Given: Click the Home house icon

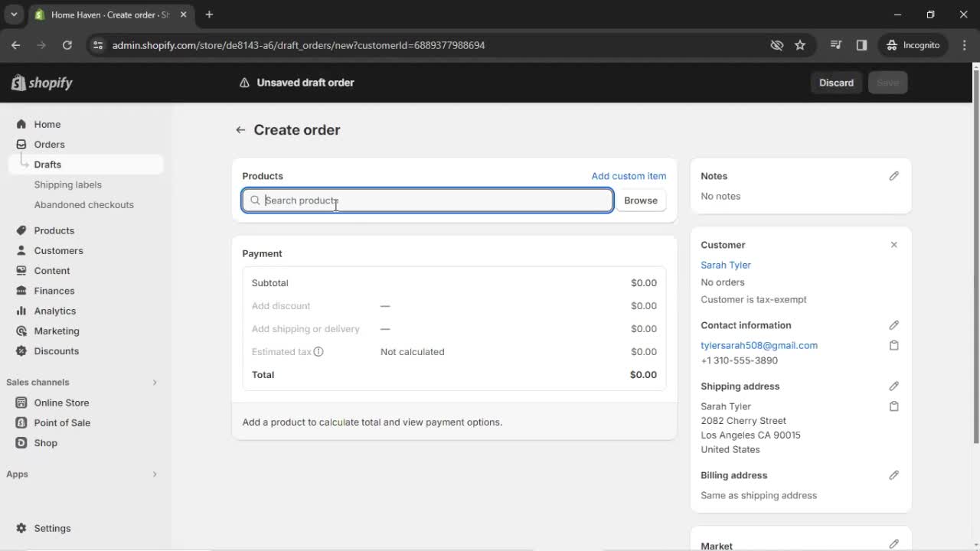Looking at the screenshot, I should 21,124.
